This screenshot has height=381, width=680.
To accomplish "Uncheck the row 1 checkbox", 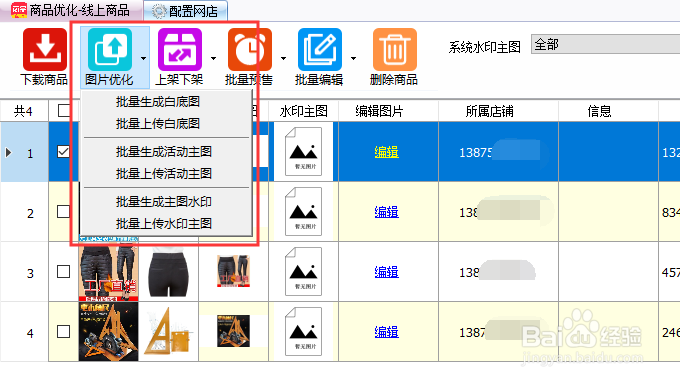I will [63, 151].
